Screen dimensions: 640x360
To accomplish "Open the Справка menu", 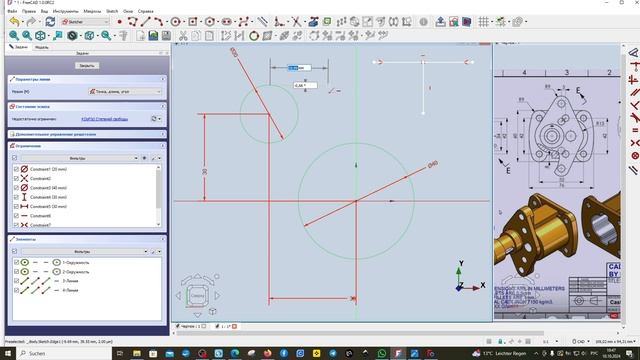I will [145, 11].
